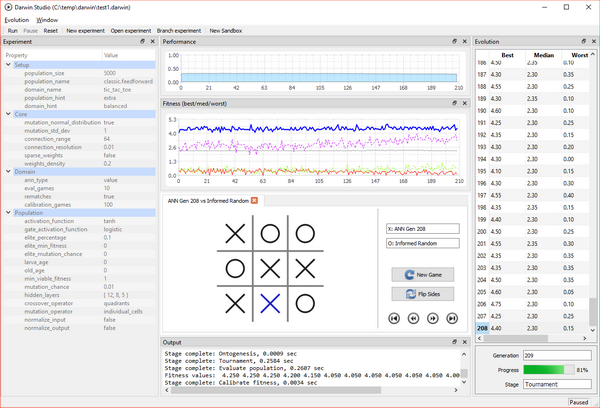Collapse the Setup property group
The width and height of the screenshot is (600, 408).
(x=8, y=65)
